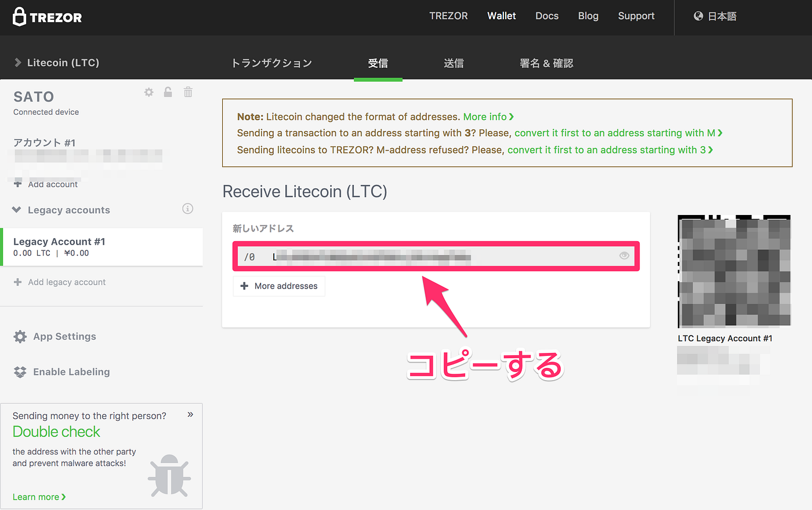Open the Support navigation item

[x=636, y=16]
